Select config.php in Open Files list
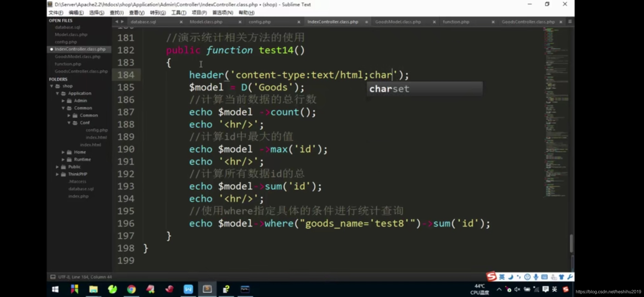Viewport: 644px width, 297px height. pos(66,42)
